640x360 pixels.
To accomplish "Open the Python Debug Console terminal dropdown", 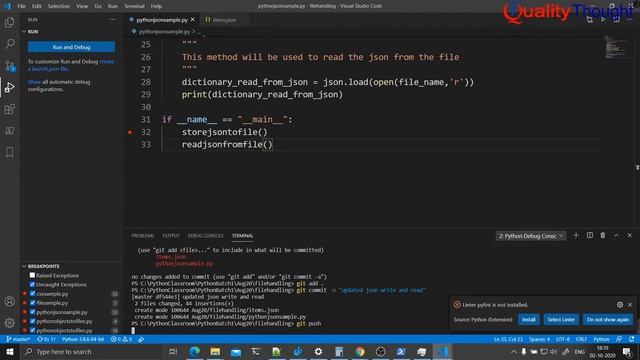I will tap(531, 236).
